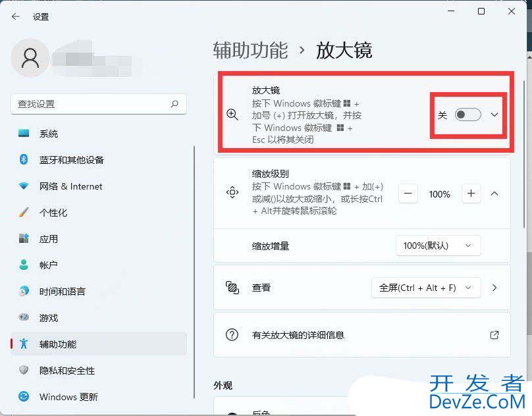Minimize the 设置 window
The height and width of the screenshot is (416, 532).
coord(451,11)
